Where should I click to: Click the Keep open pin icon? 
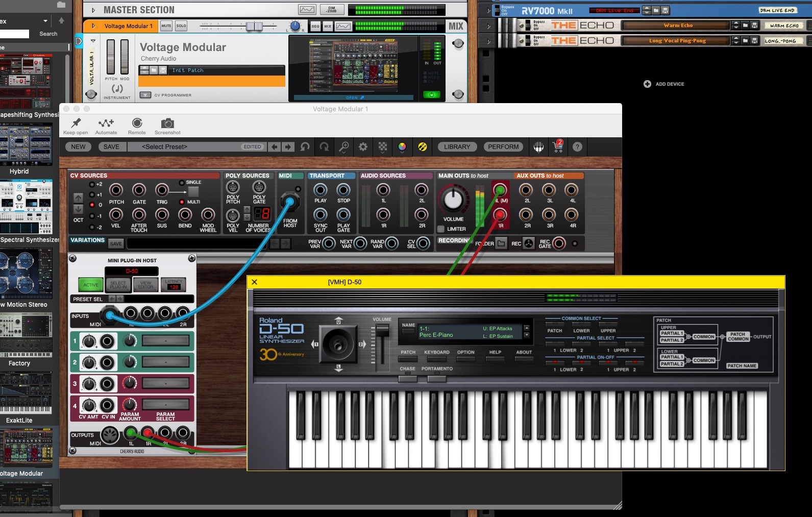[x=76, y=123]
